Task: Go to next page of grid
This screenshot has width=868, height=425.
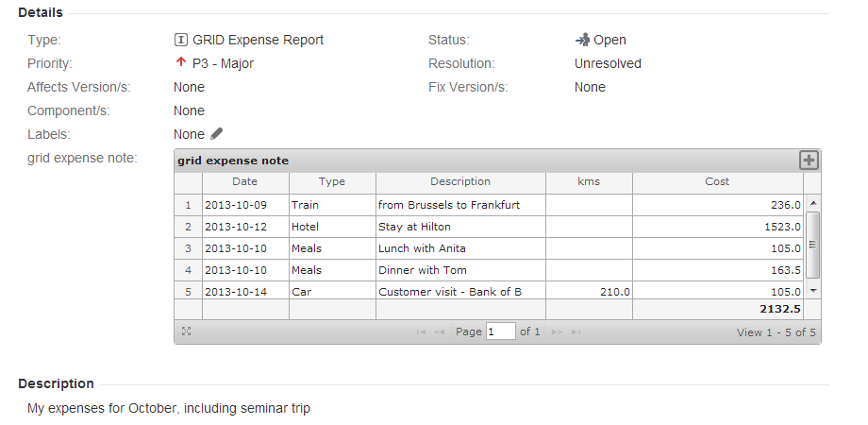Action: (x=558, y=331)
